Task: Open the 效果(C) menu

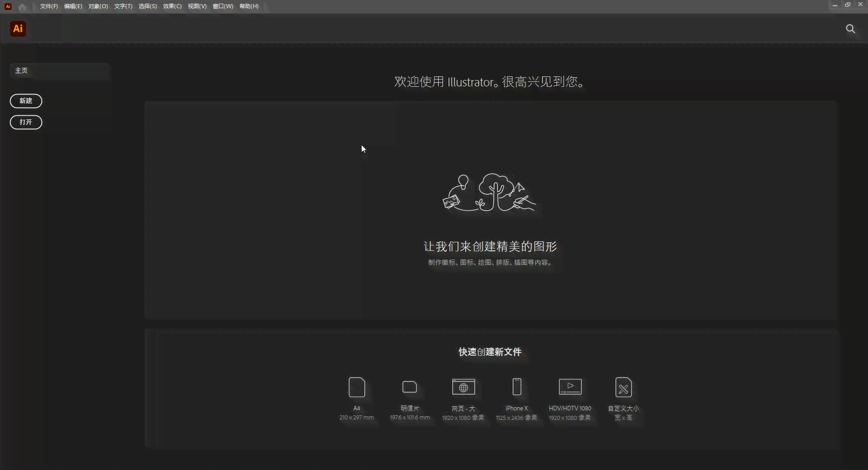Action: click(x=172, y=6)
